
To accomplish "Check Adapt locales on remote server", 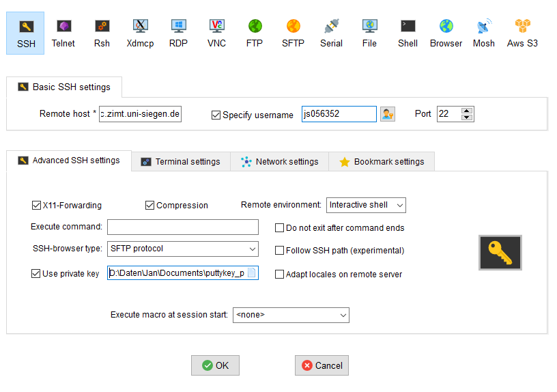I will coord(280,275).
